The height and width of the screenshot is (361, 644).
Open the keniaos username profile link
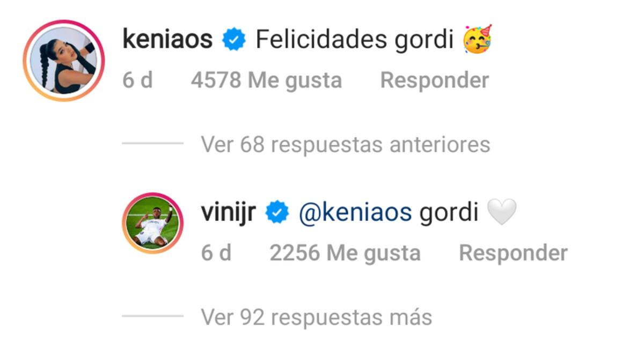(167, 40)
